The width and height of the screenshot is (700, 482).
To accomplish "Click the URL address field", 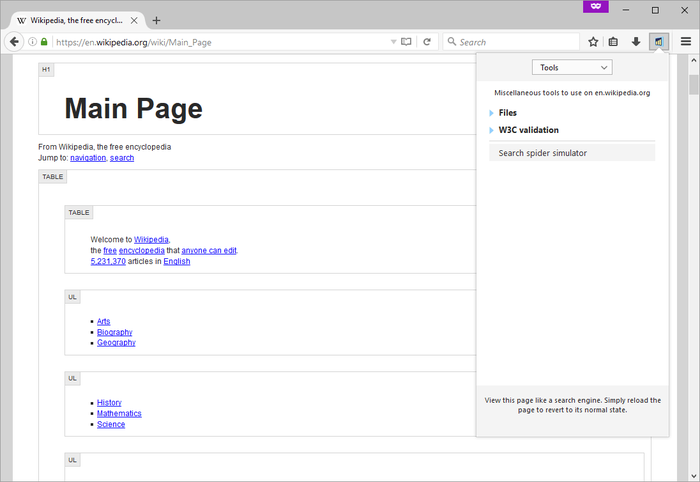I will 221,42.
